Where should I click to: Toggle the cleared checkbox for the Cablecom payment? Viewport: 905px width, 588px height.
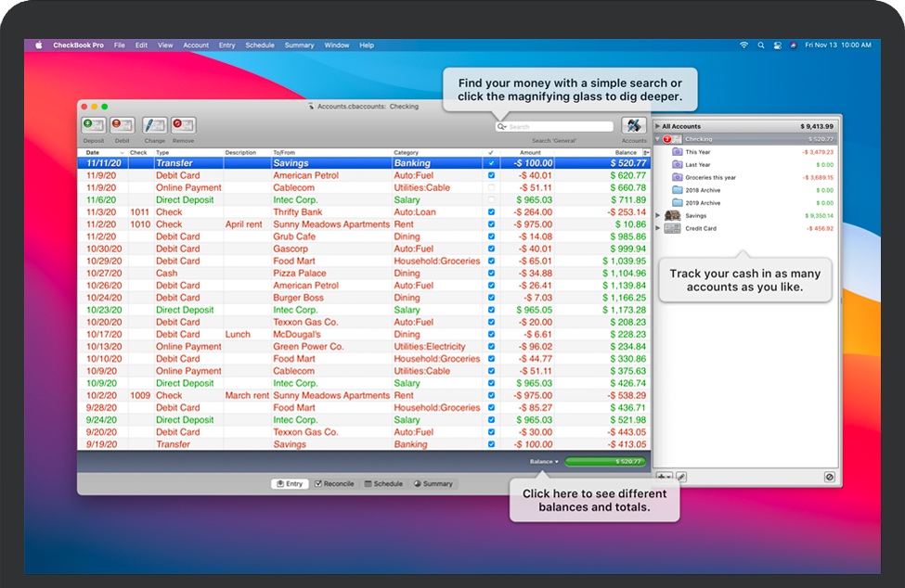click(x=489, y=185)
